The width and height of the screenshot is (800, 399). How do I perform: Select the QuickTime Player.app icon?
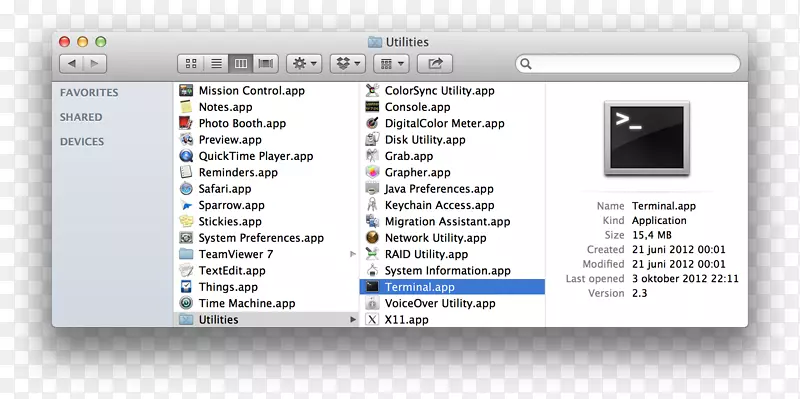(186, 156)
